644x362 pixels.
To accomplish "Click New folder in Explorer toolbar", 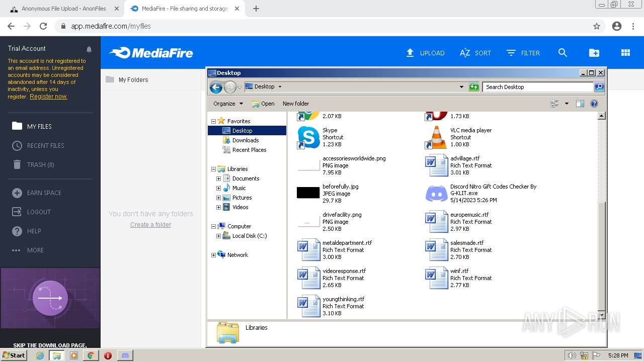I will click(x=296, y=104).
